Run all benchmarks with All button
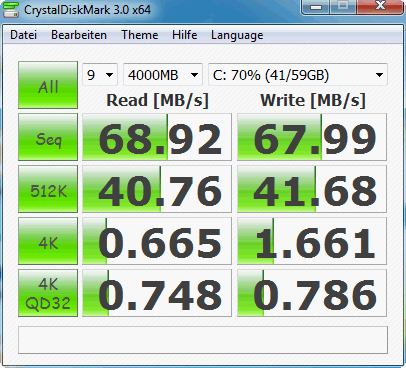Viewport: 406px width, 368px height. tap(48, 85)
